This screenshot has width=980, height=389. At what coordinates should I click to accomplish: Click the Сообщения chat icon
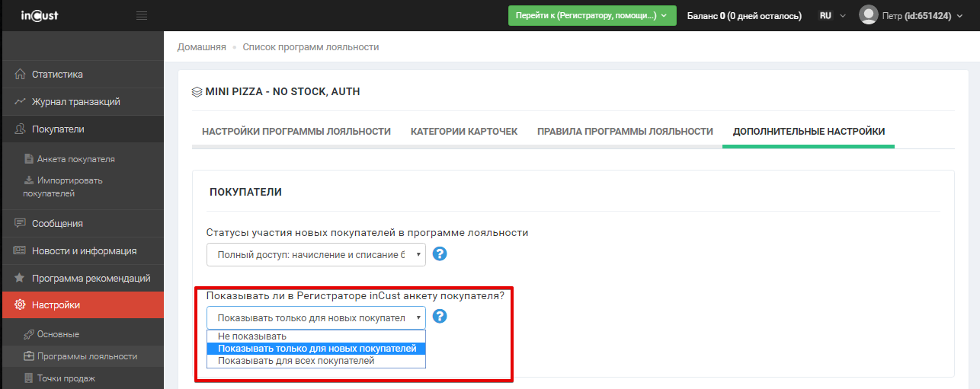(21, 224)
